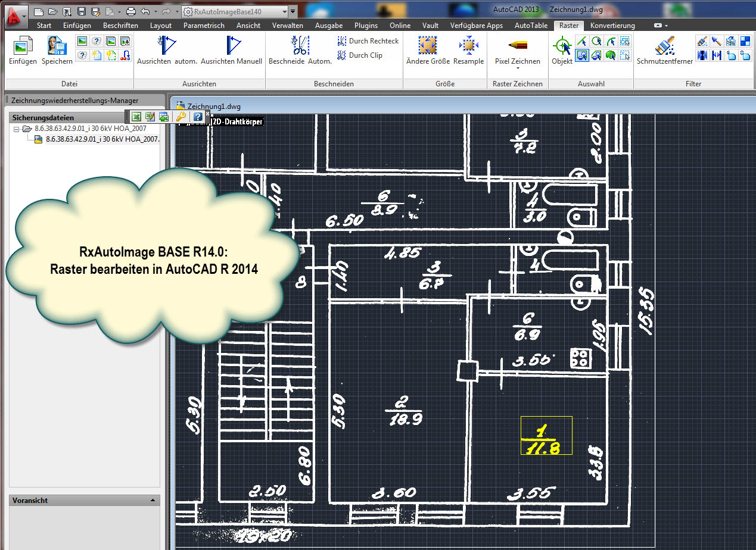Screen dimensions: 756x550
Task: Click Beschneide Autom. scissors icon
Action: coord(300,46)
